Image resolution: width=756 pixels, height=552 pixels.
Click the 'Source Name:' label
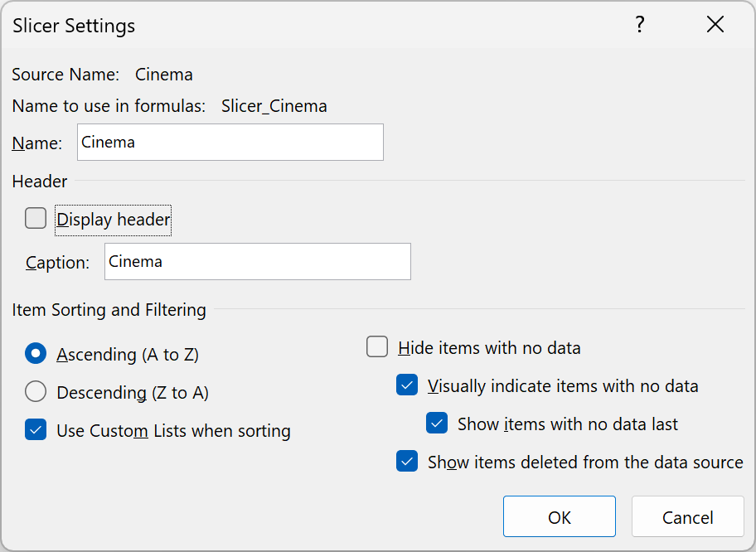click(x=65, y=75)
